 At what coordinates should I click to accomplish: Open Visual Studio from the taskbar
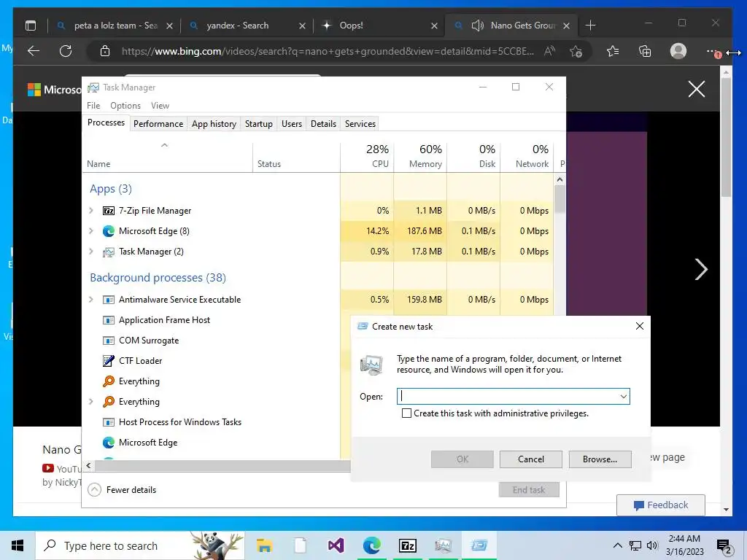pyautogui.click(x=336, y=545)
